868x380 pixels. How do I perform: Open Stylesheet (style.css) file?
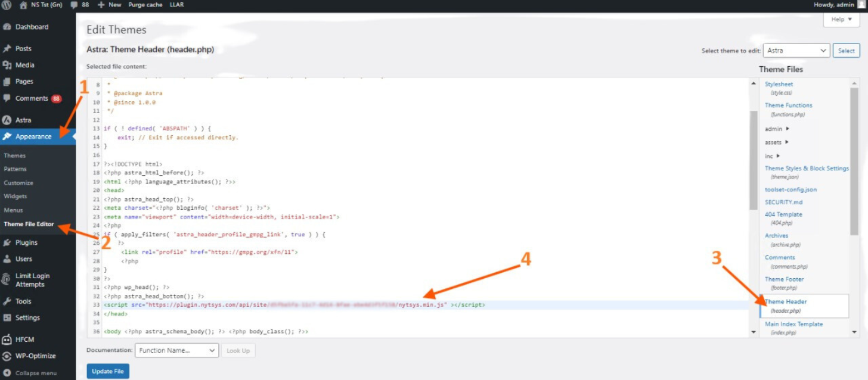779,88
